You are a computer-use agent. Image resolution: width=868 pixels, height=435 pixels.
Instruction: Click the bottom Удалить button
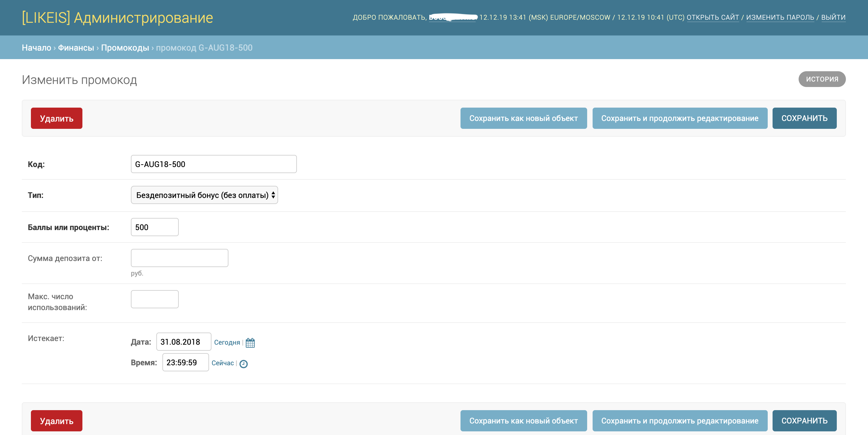coord(57,420)
